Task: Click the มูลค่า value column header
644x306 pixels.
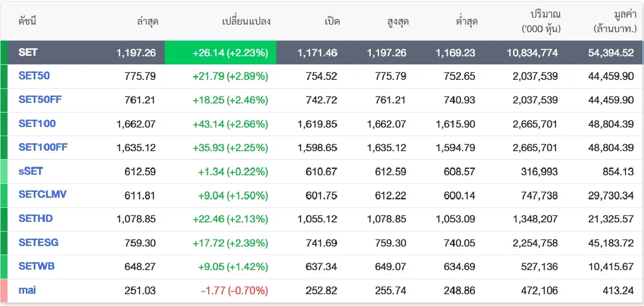Action: tap(614, 22)
